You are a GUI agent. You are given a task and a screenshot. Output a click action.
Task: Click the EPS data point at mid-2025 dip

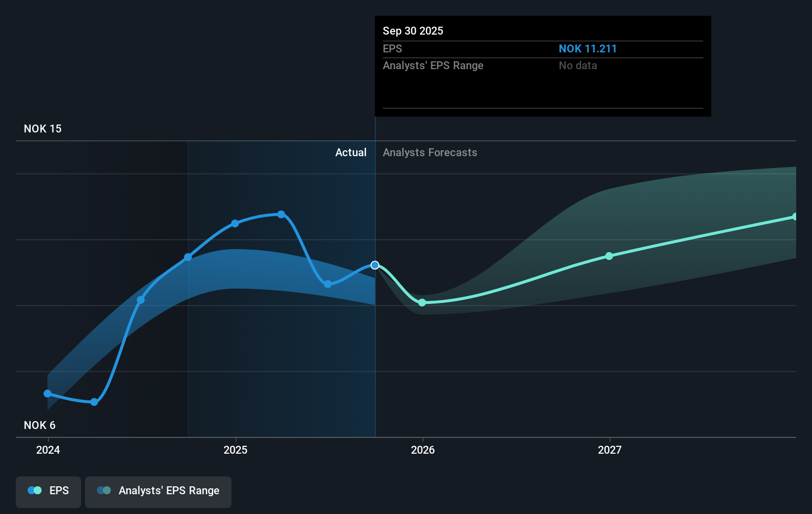[x=327, y=284]
